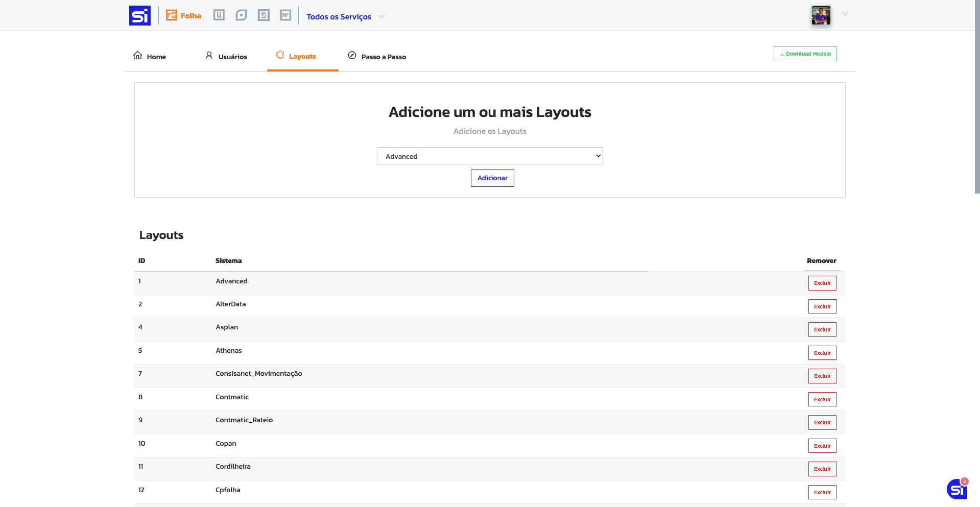Expand the Todos os Serviços menu
Screen dimensions: 980x507
click(x=345, y=16)
